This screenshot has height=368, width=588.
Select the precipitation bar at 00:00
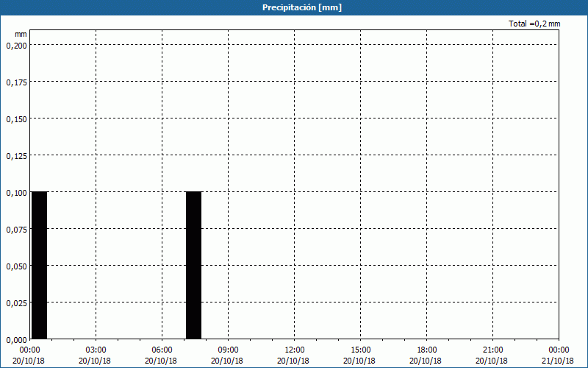pyautogui.click(x=40, y=265)
